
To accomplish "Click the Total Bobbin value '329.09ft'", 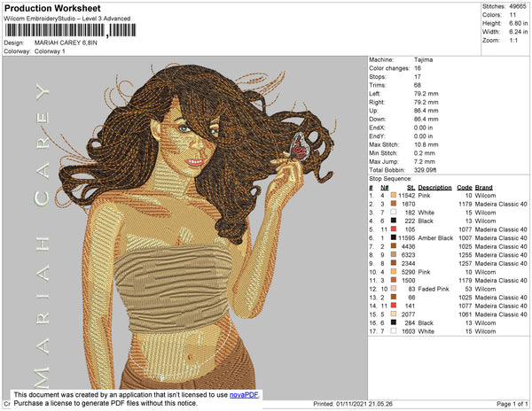I will [425, 170].
